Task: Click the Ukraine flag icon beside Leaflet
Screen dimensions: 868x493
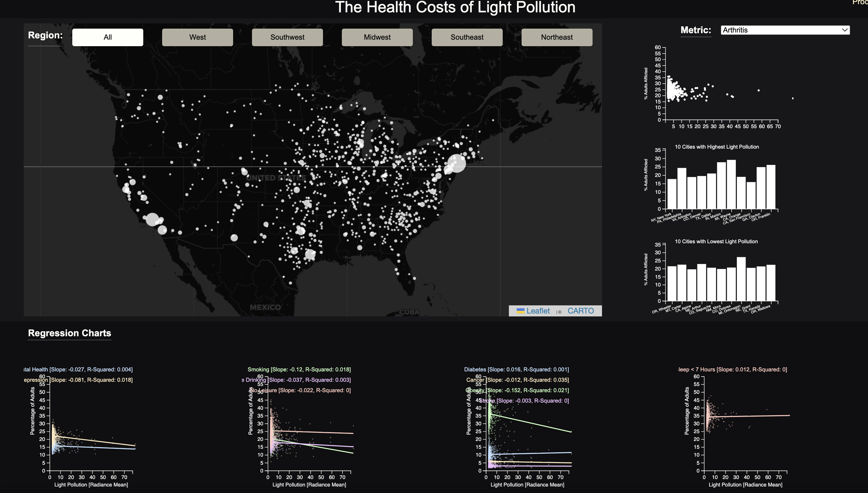Action: (x=520, y=311)
